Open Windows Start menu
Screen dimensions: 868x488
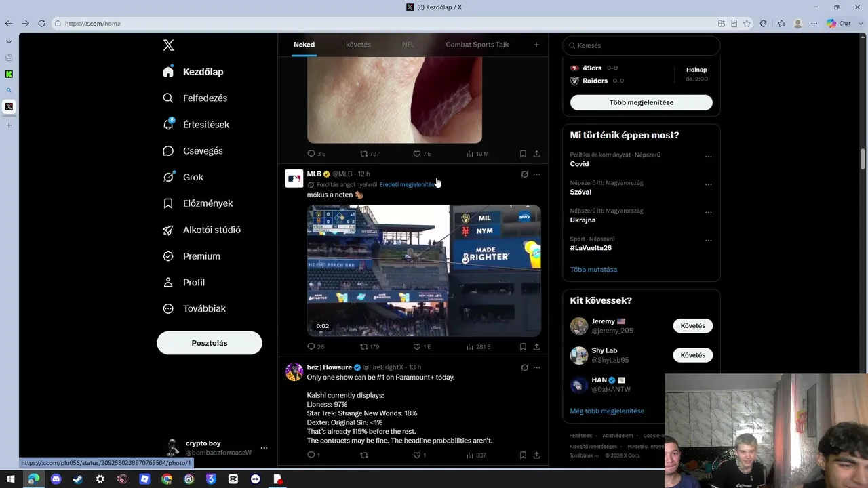click(11, 479)
